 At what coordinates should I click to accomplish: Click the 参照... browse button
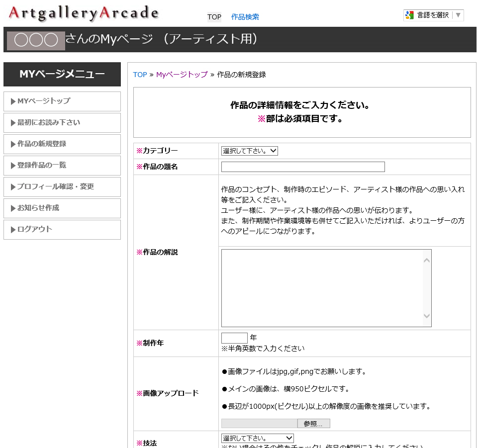pos(313,424)
